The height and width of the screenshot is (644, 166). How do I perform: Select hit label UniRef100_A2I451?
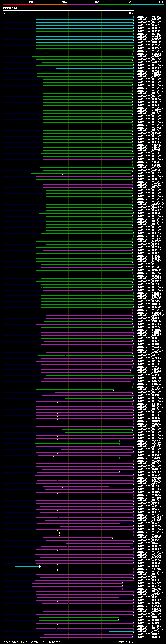click(149, 273)
